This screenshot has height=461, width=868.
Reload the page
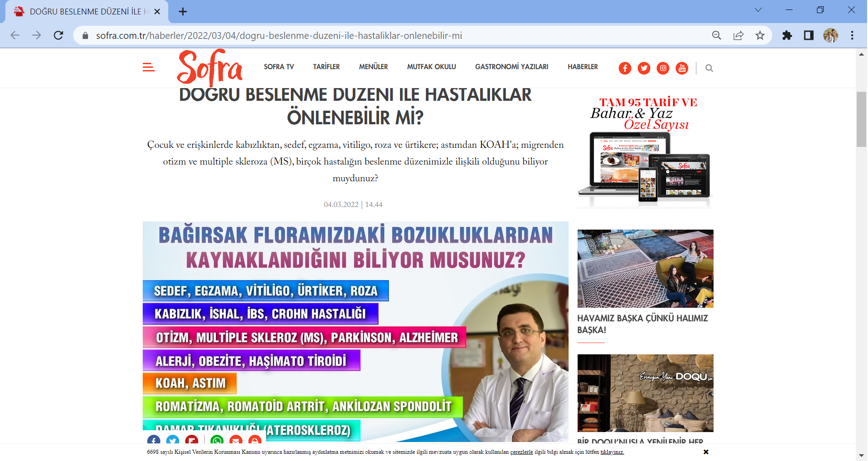coord(58,35)
